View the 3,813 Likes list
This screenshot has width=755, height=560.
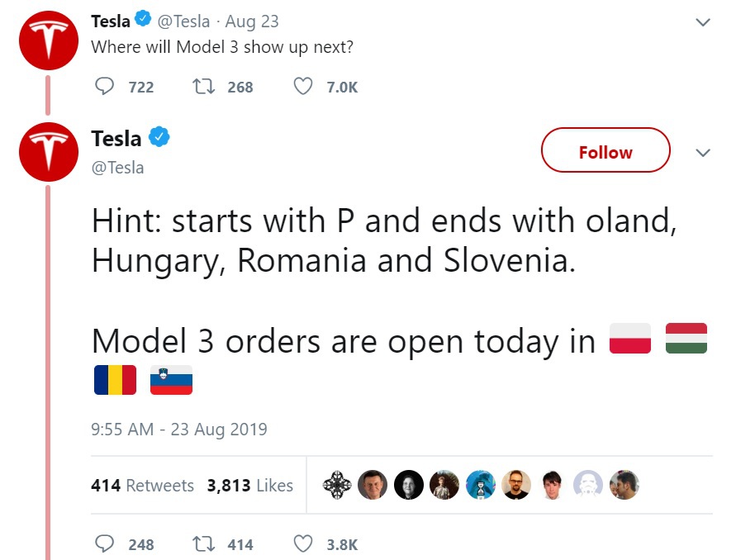coord(249,486)
